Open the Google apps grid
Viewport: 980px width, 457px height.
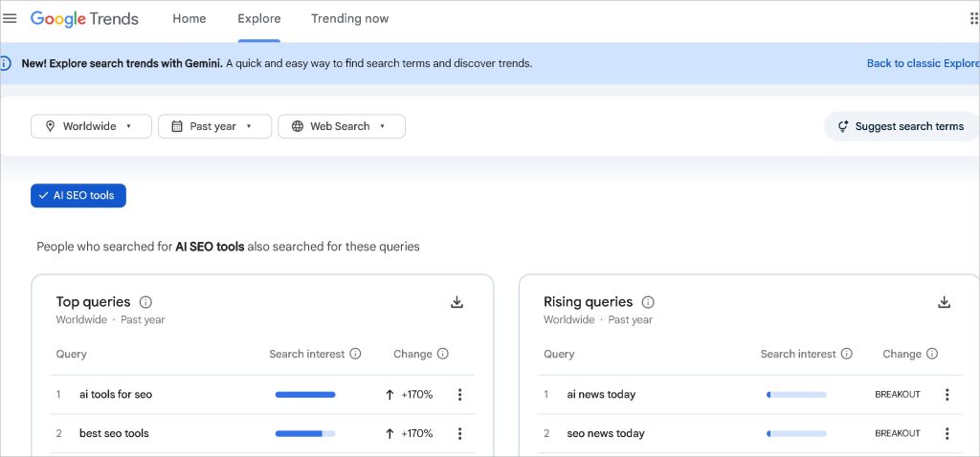click(x=973, y=19)
